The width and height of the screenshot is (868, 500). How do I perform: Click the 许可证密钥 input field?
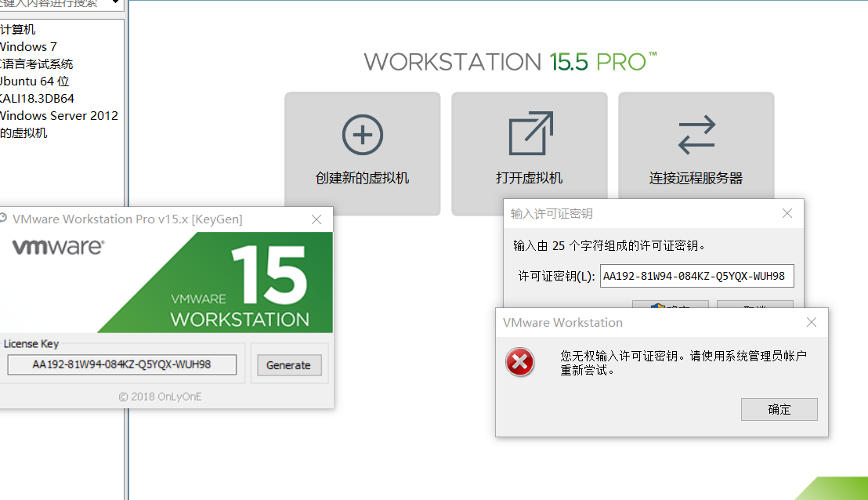[x=697, y=276]
